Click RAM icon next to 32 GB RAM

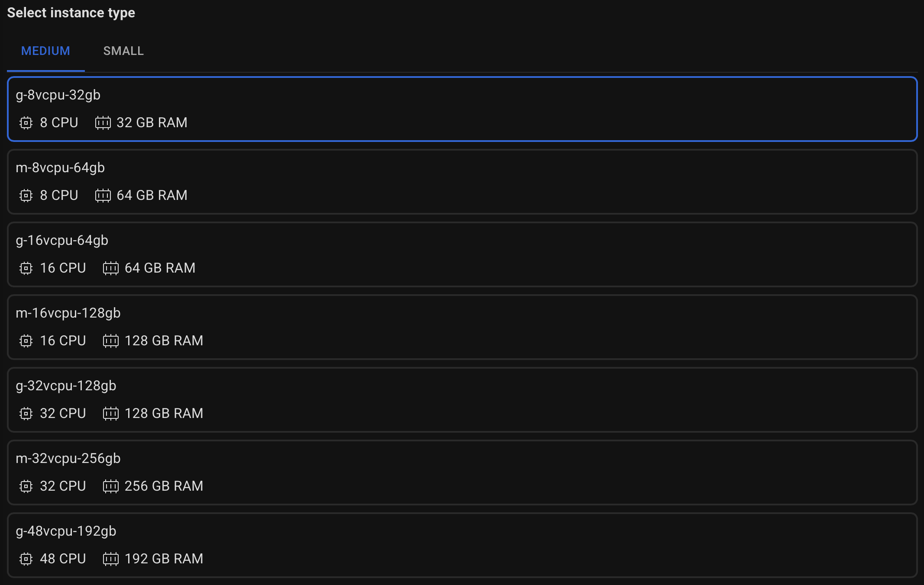tap(103, 123)
